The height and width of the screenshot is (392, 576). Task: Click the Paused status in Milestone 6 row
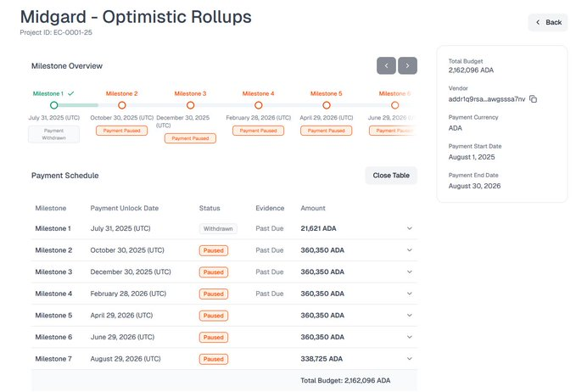[x=214, y=337]
